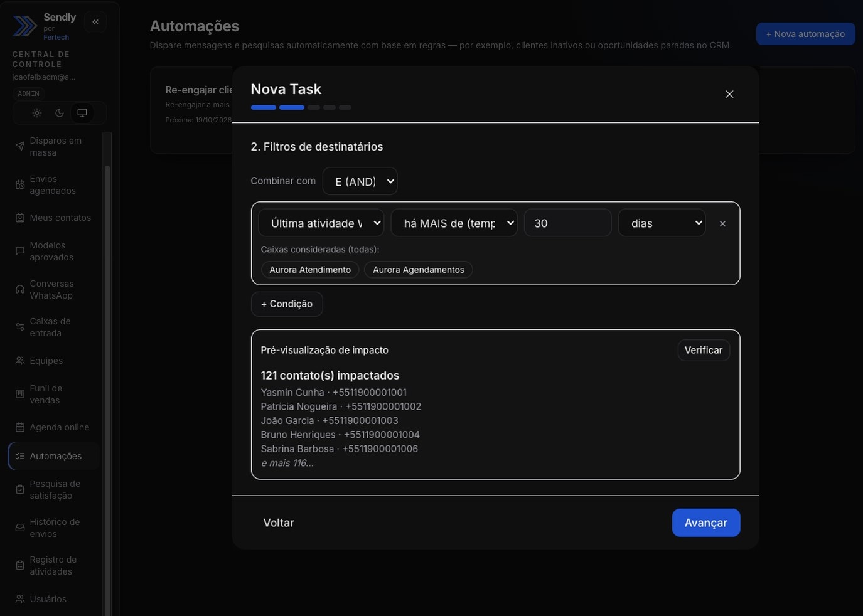The height and width of the screenshot is (616, 863).
Task: Open Registro de atividades menu item
Action: (x=54, y=565)
